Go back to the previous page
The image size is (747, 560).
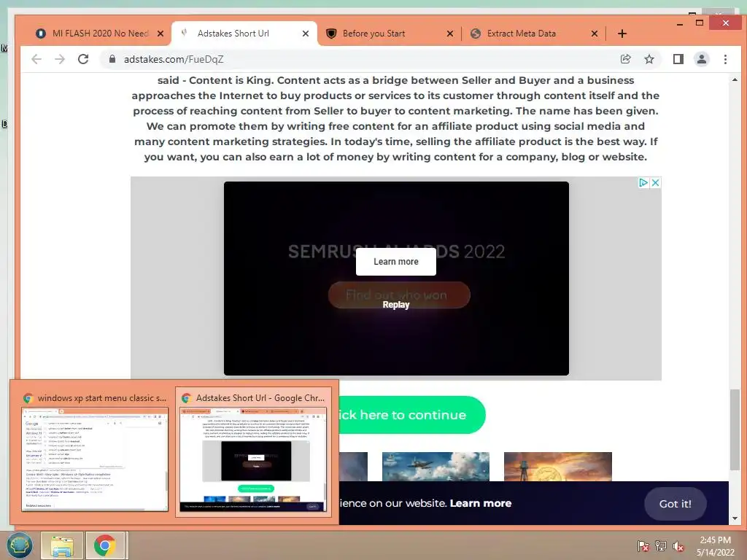click(36, 59)
